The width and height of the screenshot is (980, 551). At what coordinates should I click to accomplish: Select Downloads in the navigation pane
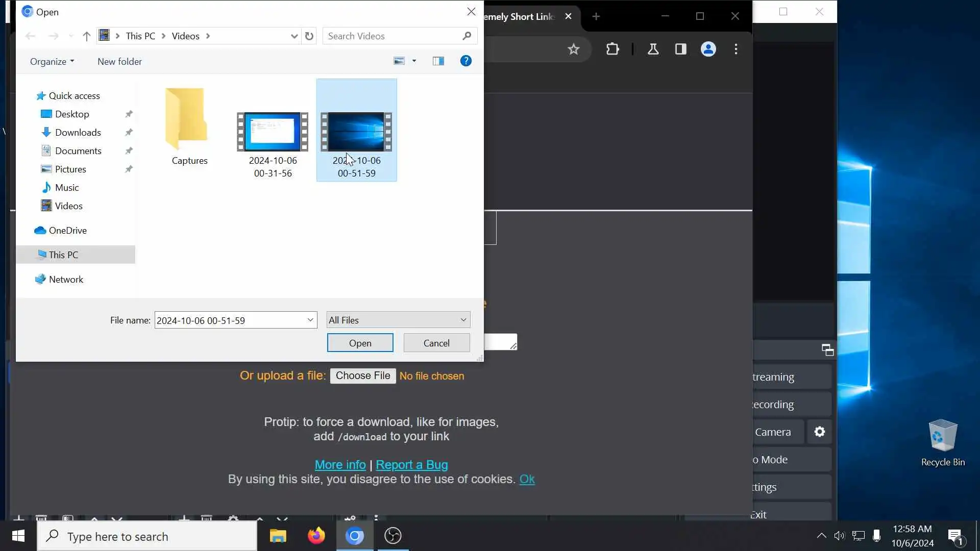pos(78,133)
